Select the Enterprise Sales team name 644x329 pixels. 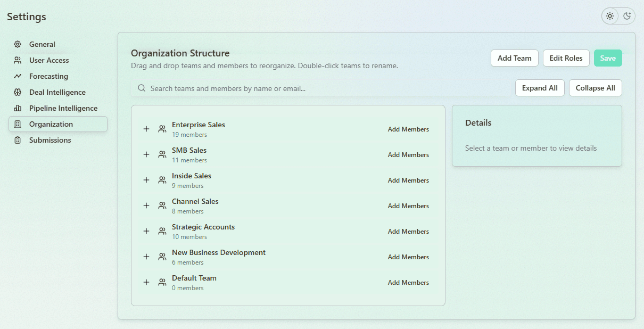pos(199,125)
